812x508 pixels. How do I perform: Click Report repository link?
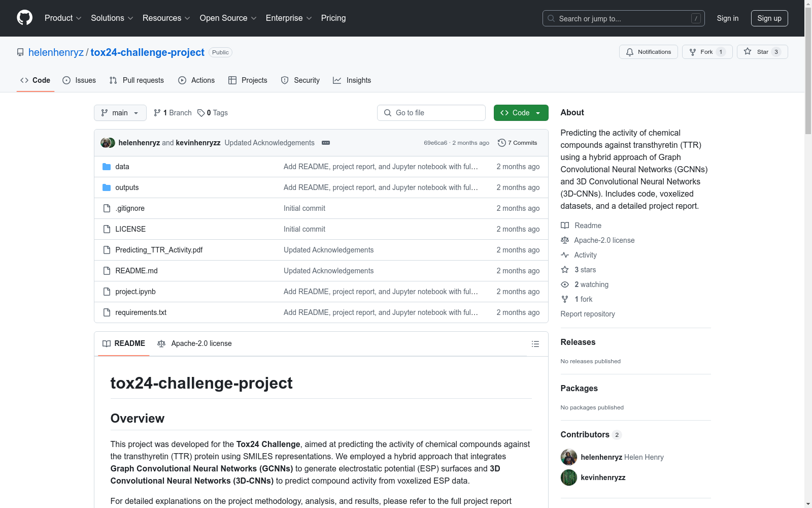pos(588,314)
